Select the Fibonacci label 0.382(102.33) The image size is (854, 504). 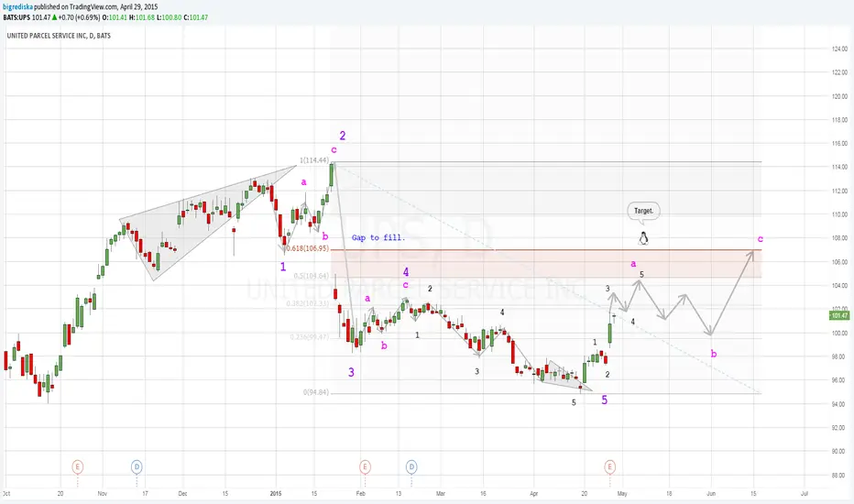point(307,303)
